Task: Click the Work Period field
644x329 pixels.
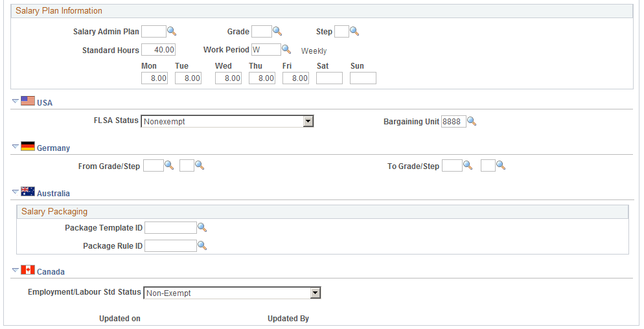Action: pos(266,50)
